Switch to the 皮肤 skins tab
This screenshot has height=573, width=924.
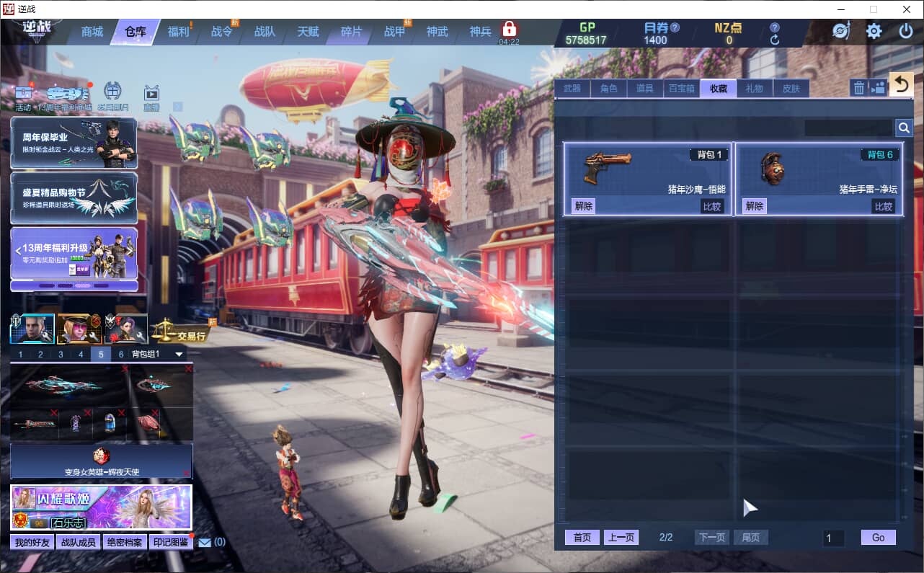tap(791, 89)
